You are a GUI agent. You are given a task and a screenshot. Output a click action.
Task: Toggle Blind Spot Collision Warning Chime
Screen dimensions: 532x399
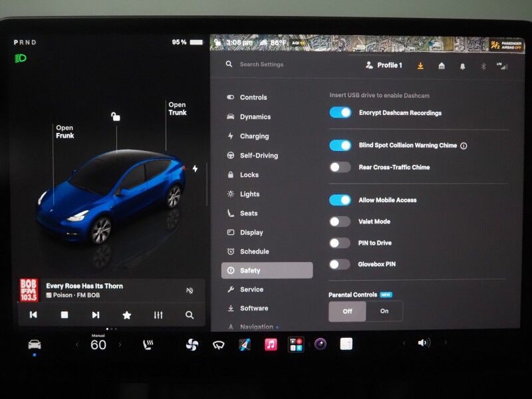coord(340,145)
